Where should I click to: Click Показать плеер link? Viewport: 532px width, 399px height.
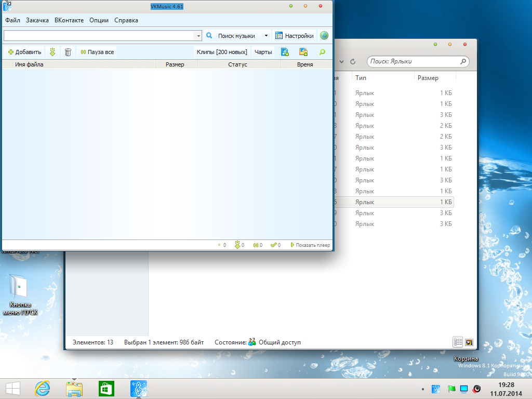tap(310, 245)
